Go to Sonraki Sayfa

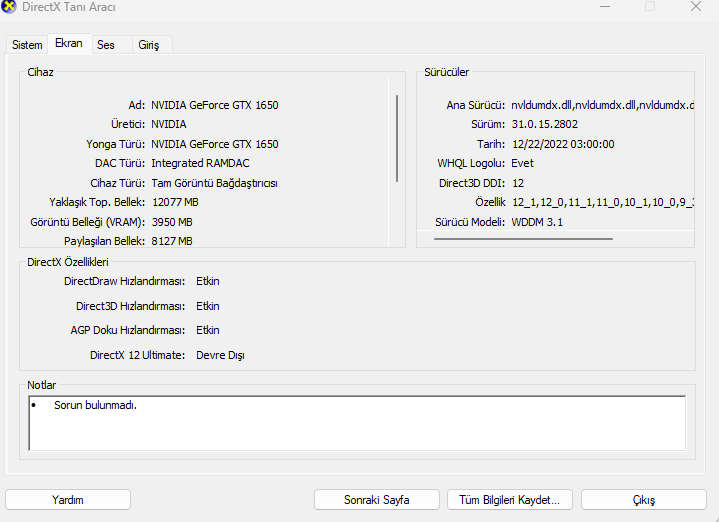(x=376, y=500)
